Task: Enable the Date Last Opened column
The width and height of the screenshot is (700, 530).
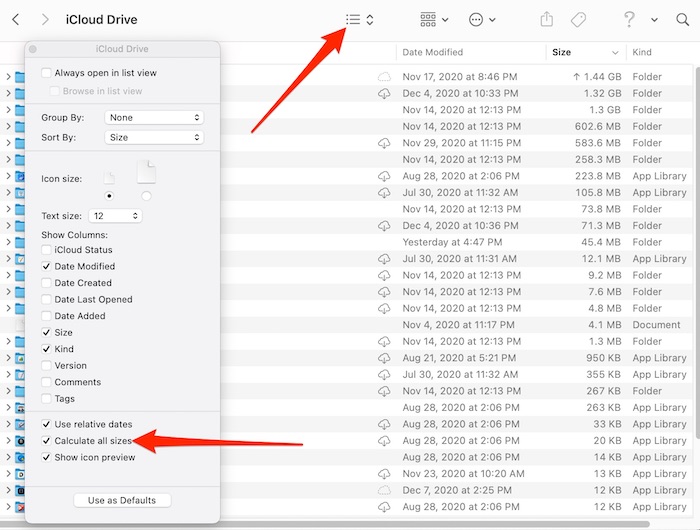Action: point(46,299)
